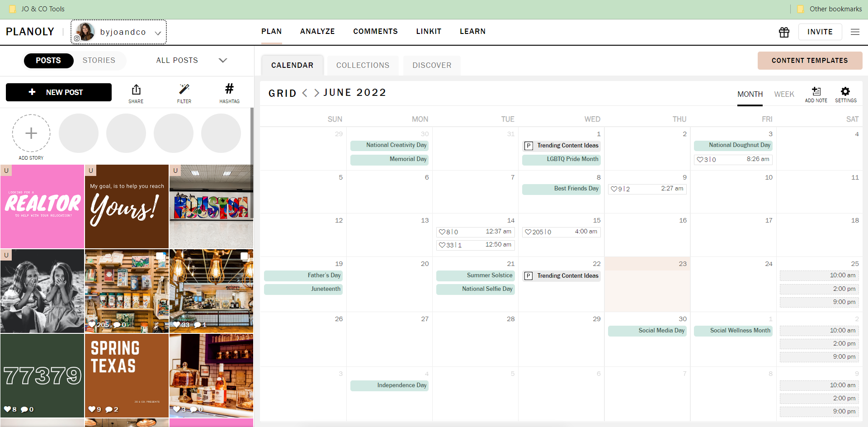Open calendar Settings gear

845,91
